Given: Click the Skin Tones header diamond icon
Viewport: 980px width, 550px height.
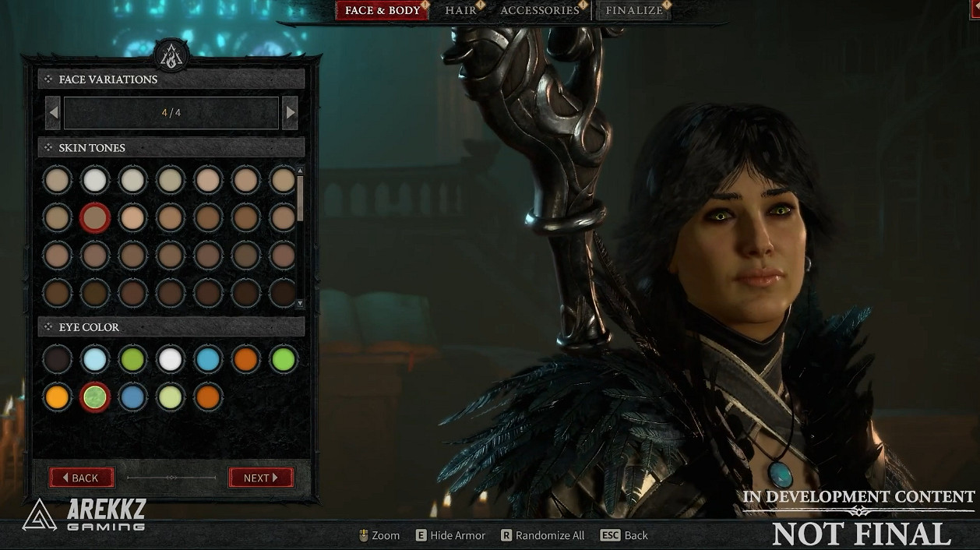Looking at the screenshot, I should pyautogui.click(x=48, y=148).
